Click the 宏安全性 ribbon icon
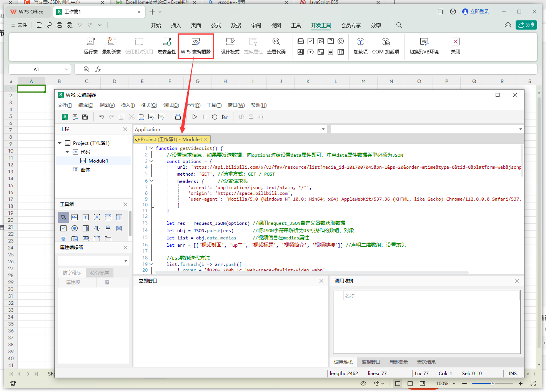This screenshot has height=392, width=546. (167, 45)
